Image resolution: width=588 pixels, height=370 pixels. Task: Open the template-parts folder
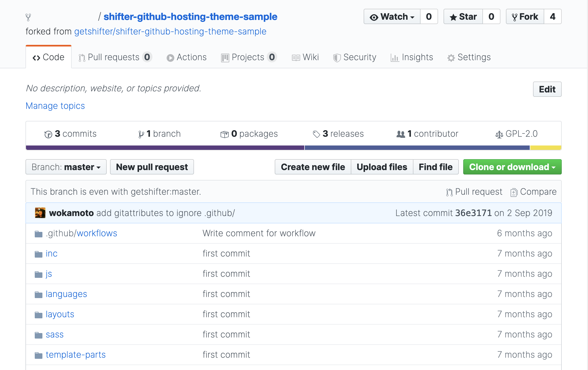pos(76,355)
